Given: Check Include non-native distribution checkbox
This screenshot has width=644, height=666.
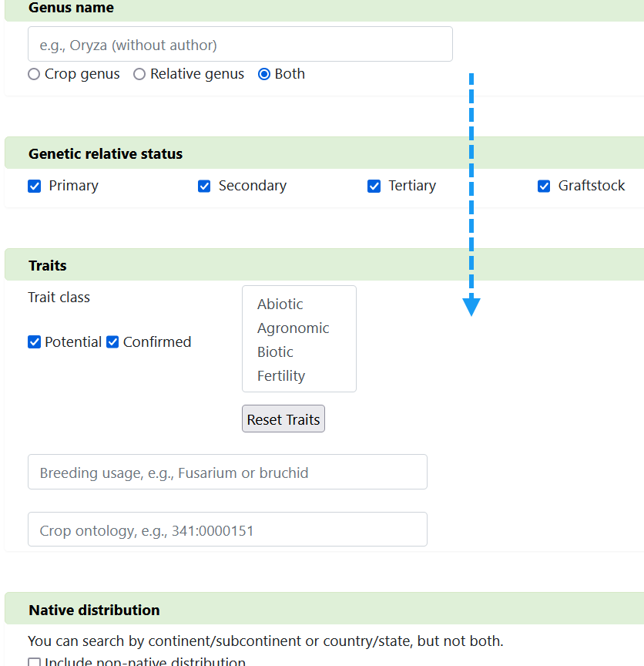Looking at the screenshot, I should 35,663.
